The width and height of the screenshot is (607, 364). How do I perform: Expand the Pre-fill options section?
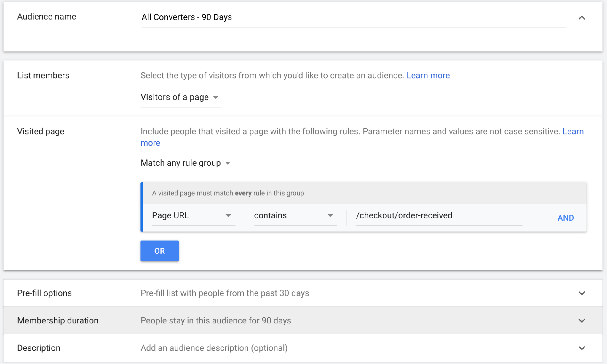582,293
